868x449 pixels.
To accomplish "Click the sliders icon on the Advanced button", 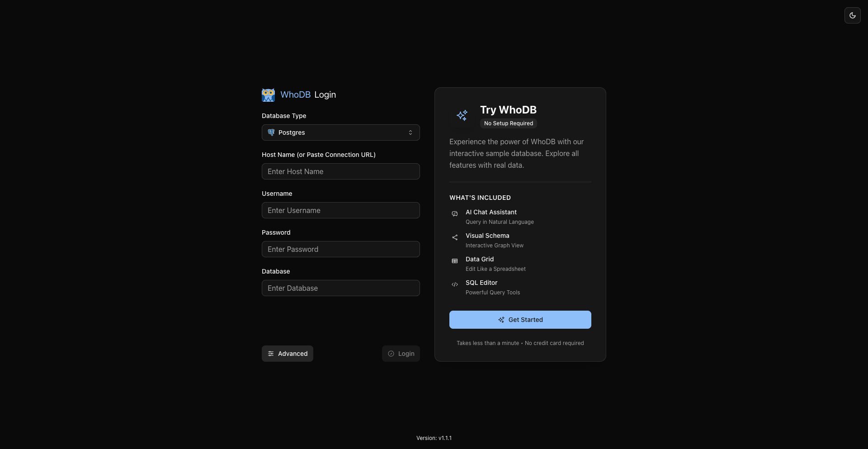I will [x=271, y=354].
